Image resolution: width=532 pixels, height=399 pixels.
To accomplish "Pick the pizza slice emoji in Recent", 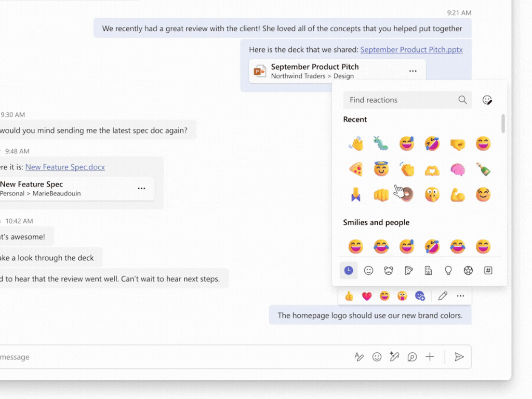I will pyautogui.click(x=356, y=169).
